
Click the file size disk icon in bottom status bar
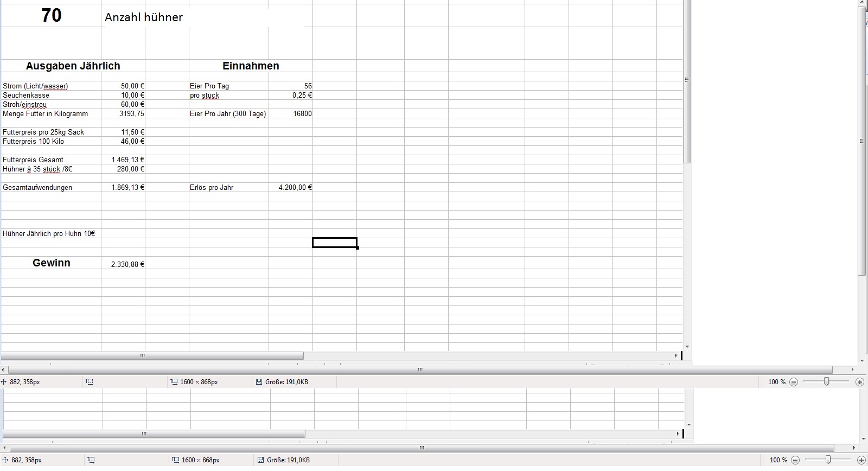[260, 460]
